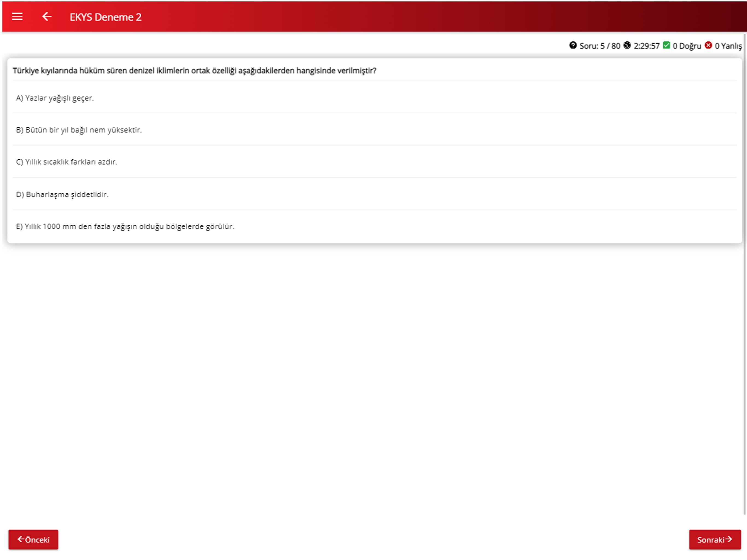Choose option C) Yıllık sıcaklık farkları azdır
The image size is (747, 560).
[374, 162]
